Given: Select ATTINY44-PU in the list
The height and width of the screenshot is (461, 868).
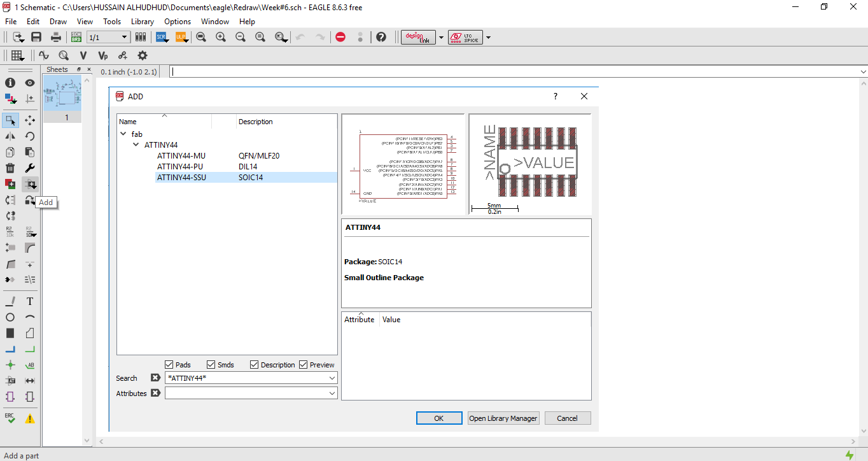Looking at the screenshot, I should tap(181, 167).
